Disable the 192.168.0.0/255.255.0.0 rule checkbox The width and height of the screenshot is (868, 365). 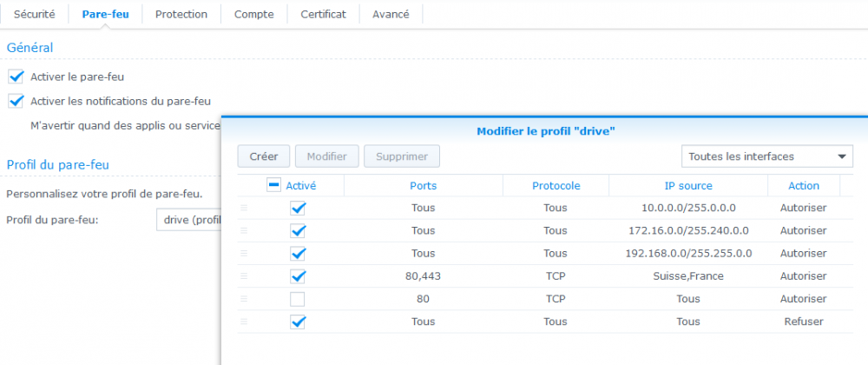297,255
